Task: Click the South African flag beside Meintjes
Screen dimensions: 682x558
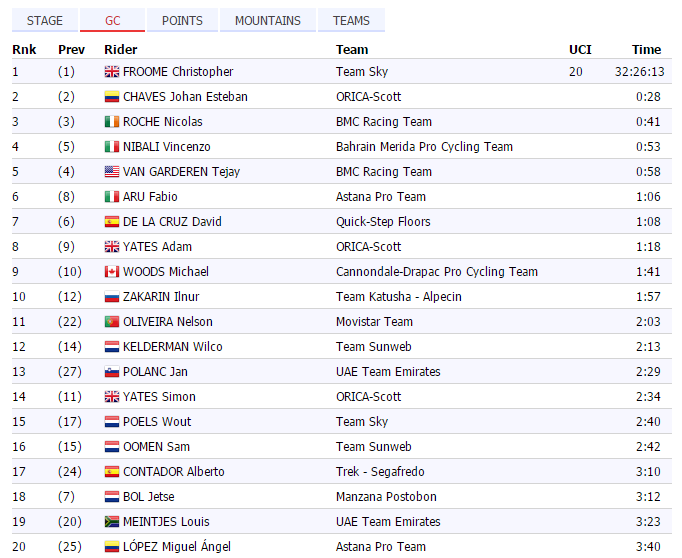Action: coord(112,522)
